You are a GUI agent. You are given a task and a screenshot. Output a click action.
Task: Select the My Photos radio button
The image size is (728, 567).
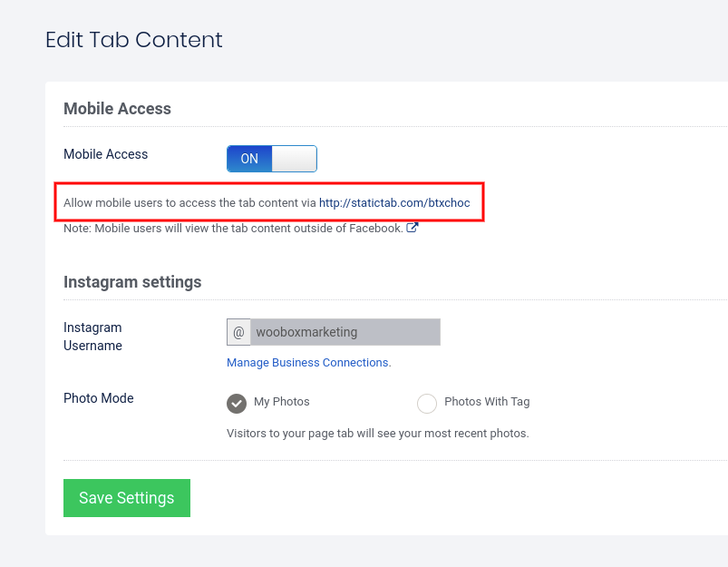(237, 403)
